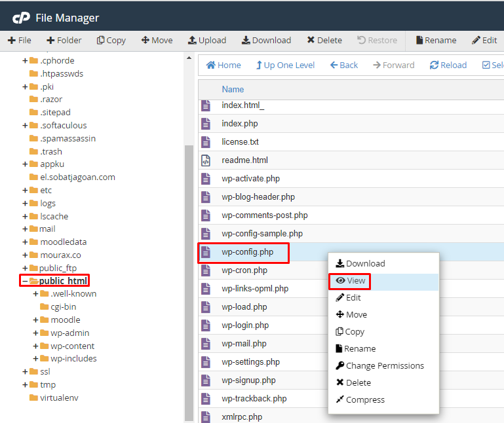
Task: Click the readme.html code file icon
Action: [206, 160]
